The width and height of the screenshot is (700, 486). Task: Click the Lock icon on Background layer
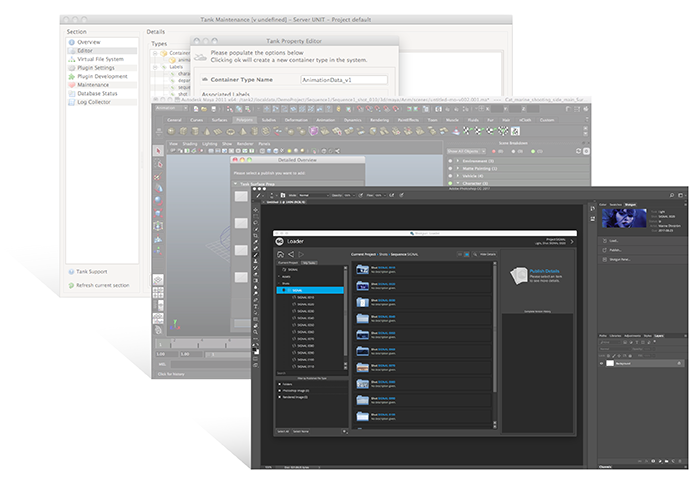679,363
